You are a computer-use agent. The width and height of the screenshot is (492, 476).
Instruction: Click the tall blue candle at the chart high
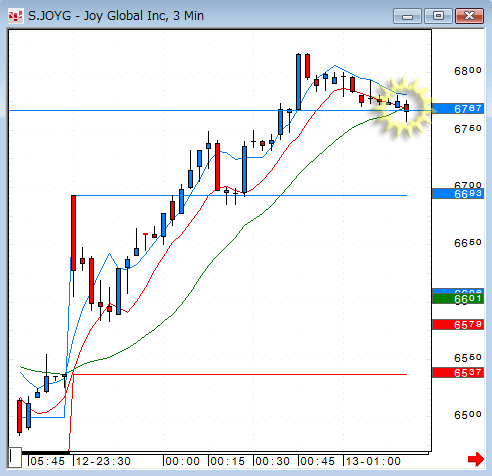(298, 82)
